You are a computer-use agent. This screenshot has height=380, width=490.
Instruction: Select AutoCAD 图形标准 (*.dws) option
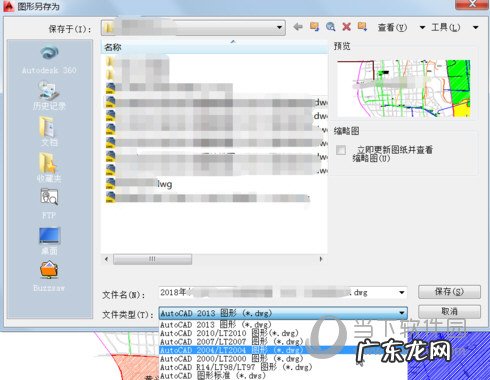click(x=283, y=376)
